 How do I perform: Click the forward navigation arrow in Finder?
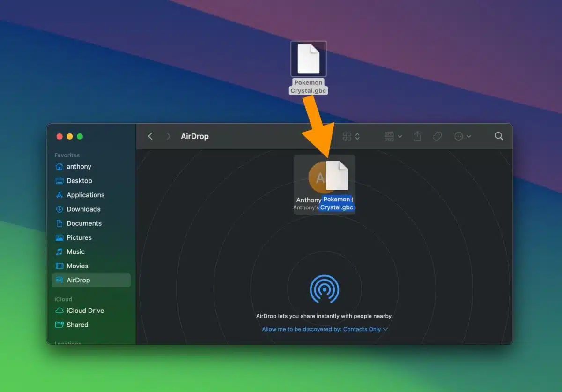(x=169, y=136)
